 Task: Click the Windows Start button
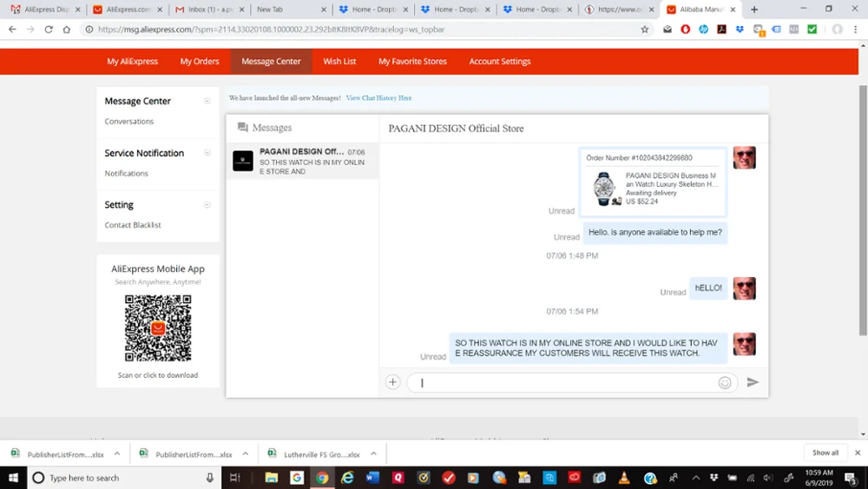pyautogui.click(x=13, y=478)
